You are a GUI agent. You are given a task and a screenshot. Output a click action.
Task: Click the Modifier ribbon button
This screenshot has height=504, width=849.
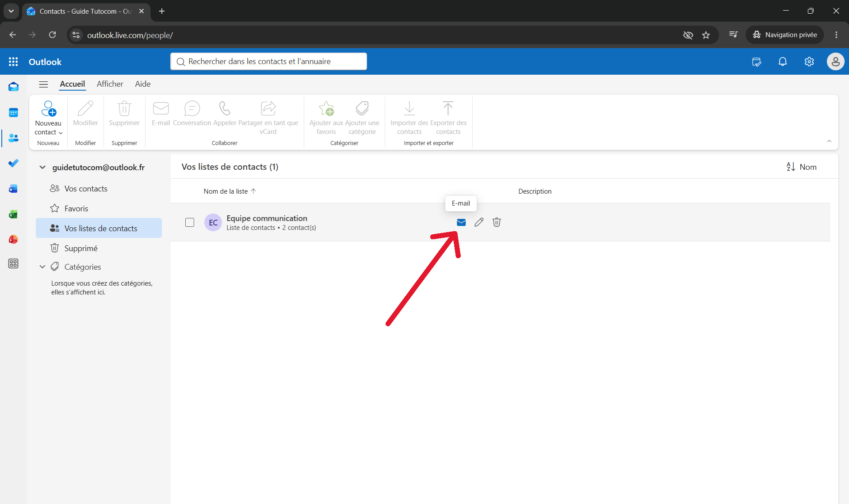[85, 114]
